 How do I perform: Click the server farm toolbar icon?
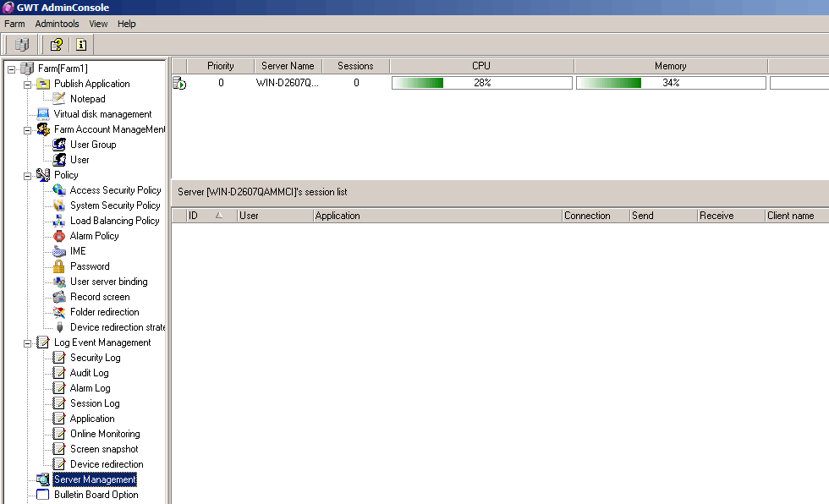point(22,45)
